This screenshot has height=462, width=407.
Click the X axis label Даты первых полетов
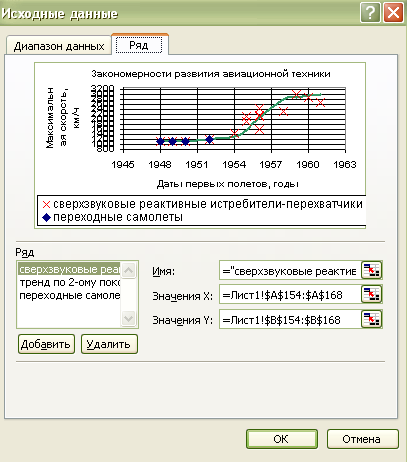(228, 184)
